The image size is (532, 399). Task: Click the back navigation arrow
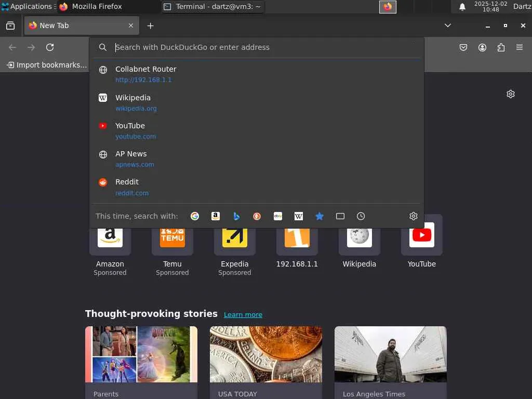point(12,47)
